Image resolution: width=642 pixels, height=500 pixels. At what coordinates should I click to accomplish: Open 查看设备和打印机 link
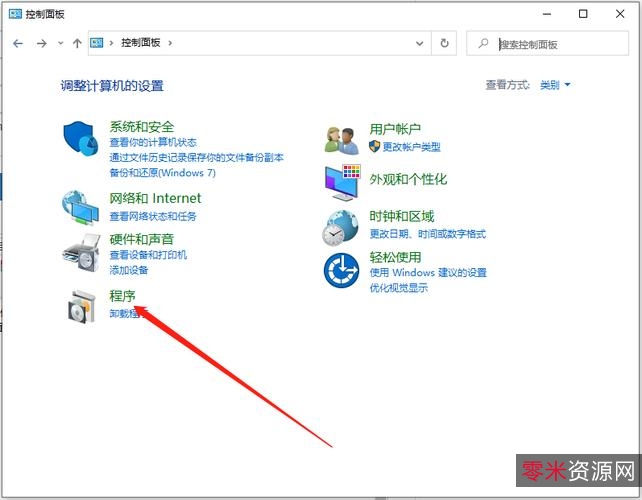[x=148, y=255]
